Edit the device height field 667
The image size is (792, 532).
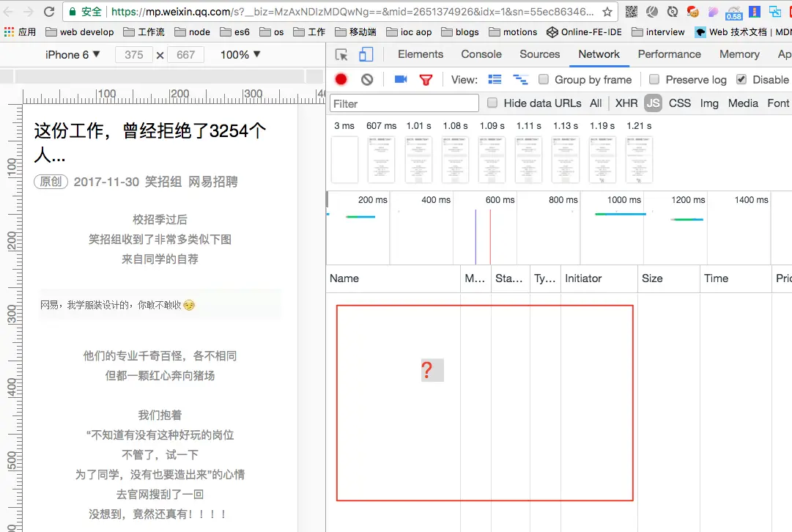click(186, 54)
